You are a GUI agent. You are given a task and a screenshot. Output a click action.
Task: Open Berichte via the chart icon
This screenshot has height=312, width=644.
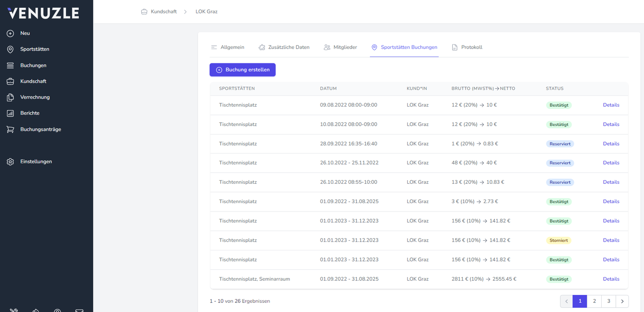point(10,113)
